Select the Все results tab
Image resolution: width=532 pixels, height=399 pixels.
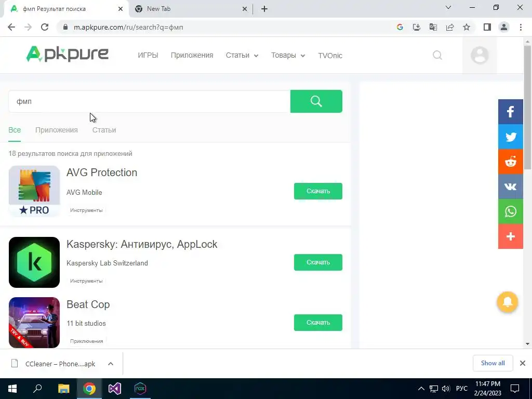tap(15, 130)
